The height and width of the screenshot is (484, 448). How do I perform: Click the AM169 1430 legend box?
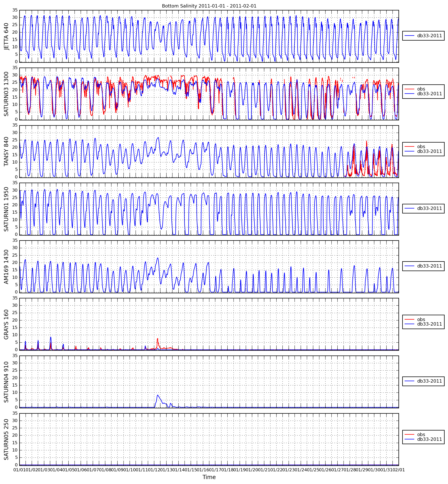423,266
